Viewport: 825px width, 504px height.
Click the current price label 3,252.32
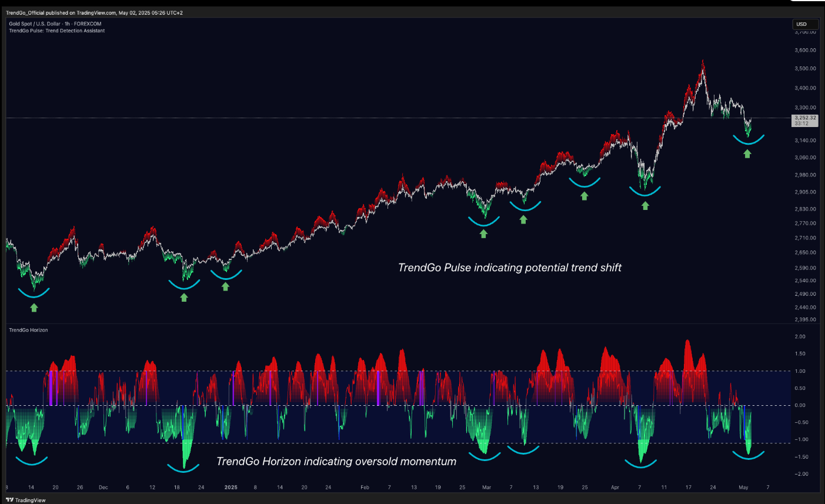[x=805, y=118]
